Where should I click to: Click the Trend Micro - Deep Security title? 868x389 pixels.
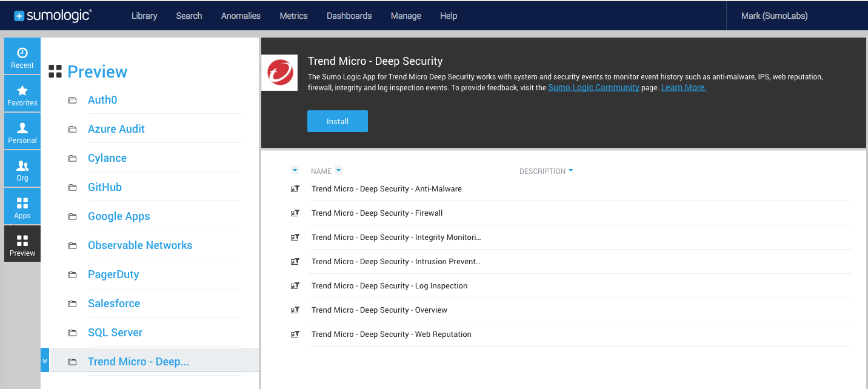click(x=375, y=61)
